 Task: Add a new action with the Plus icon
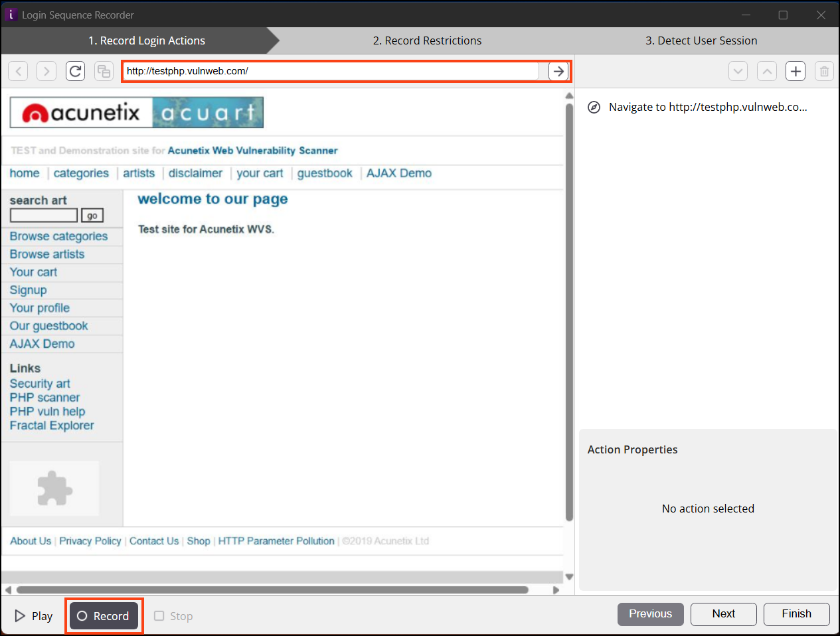(x=795, y=71)
